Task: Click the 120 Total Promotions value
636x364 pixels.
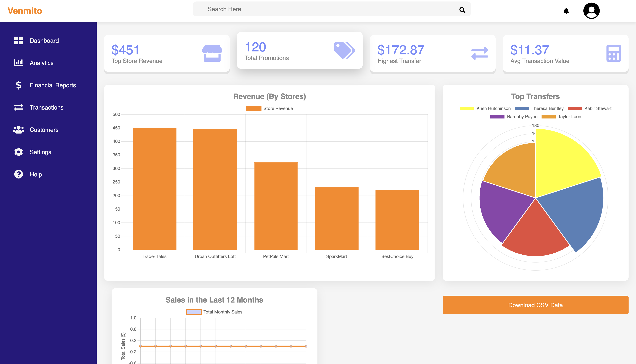Action: (255, 47)
